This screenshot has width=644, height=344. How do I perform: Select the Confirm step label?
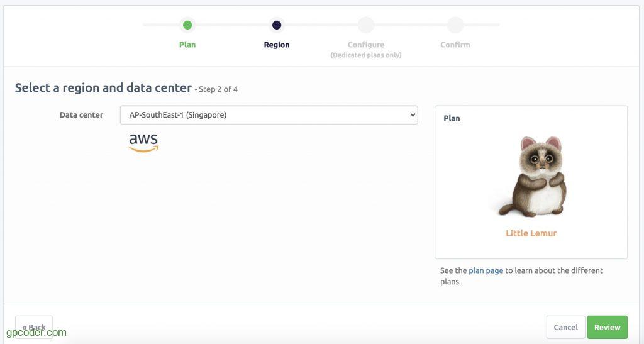pos(455,45)
